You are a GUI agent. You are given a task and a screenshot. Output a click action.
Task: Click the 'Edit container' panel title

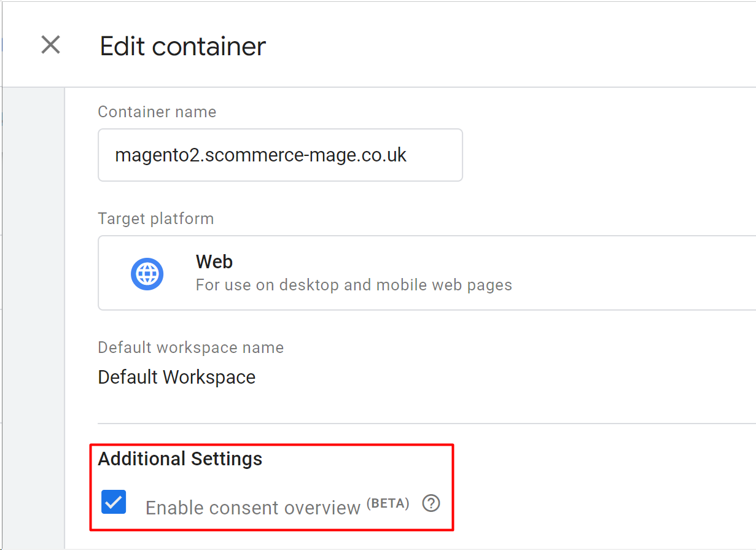pyautogui.click(x=182, y=47)
